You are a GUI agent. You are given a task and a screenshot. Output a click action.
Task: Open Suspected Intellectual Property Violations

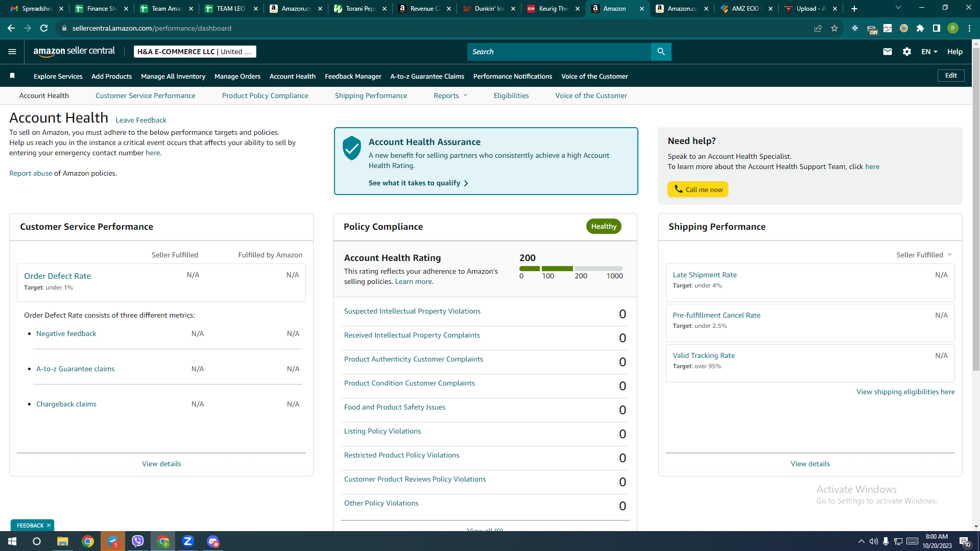(412, 311)
